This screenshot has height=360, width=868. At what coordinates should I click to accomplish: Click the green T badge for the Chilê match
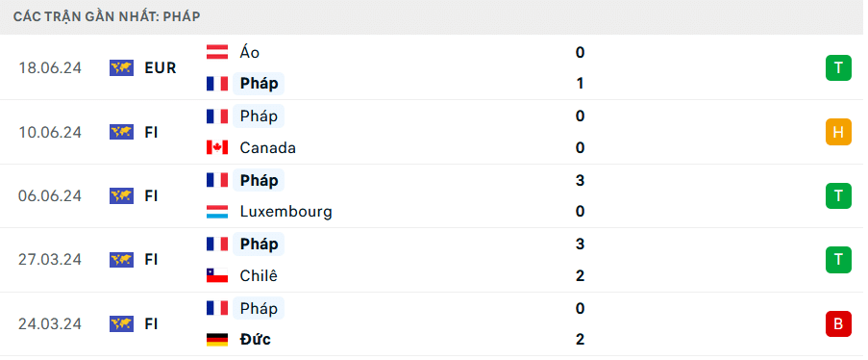838,260
